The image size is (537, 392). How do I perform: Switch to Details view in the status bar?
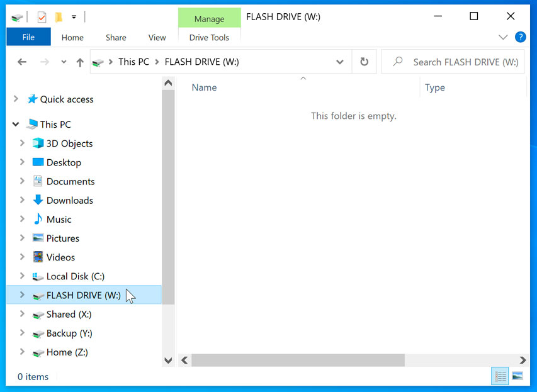[500, 376]
